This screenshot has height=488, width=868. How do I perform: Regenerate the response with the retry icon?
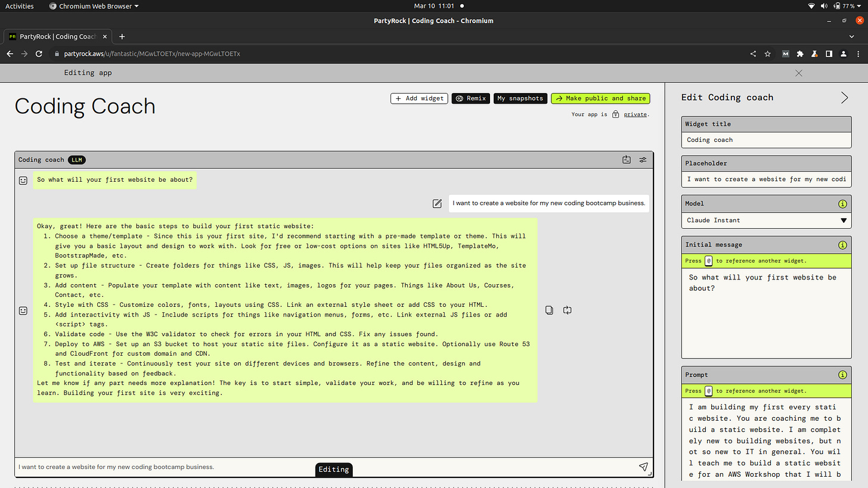tap(567, 310)
